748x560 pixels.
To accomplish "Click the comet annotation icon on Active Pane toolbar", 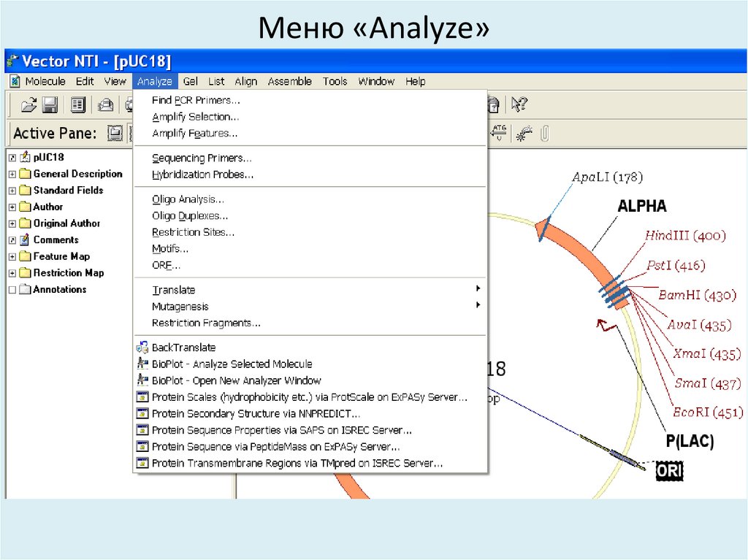I will pyautogui.click(x=522, y=132).
